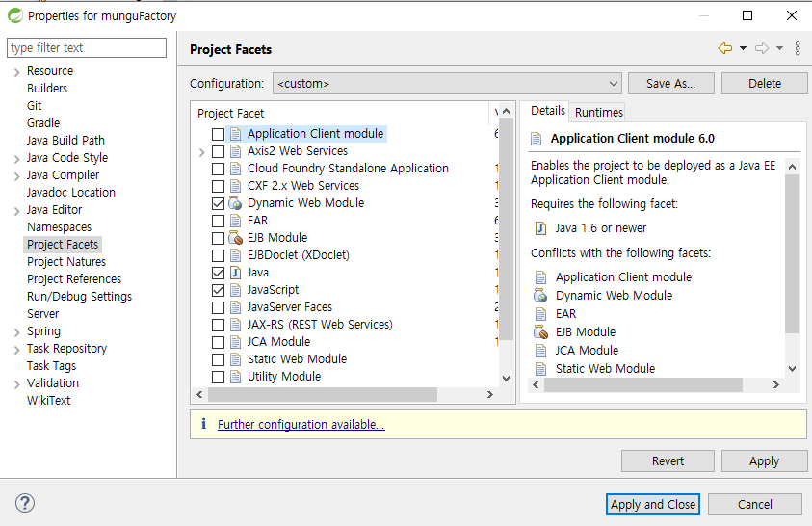
Task: Expand the Validation tree node
Action: click(x=16, y=384)
